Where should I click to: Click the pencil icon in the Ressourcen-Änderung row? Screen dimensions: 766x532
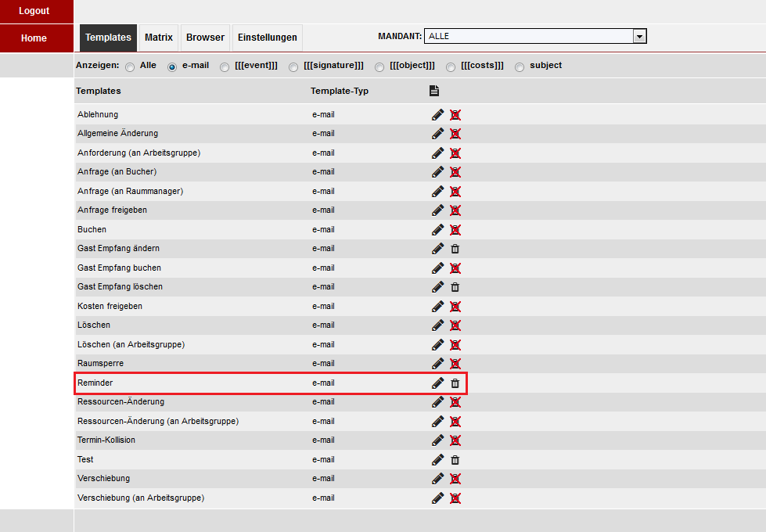click(437, 402)
